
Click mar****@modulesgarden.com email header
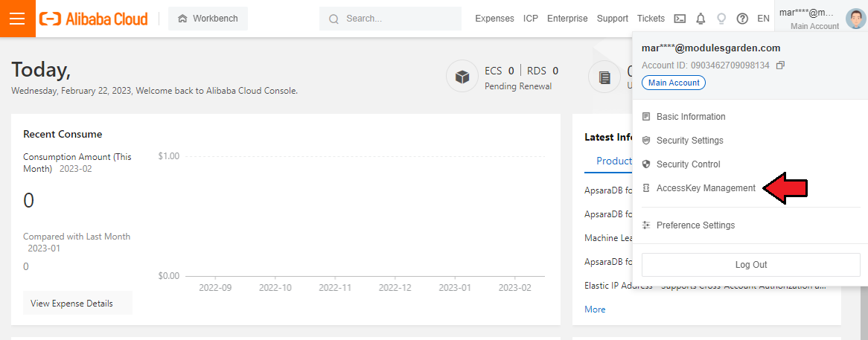click(x=711, y=48)
